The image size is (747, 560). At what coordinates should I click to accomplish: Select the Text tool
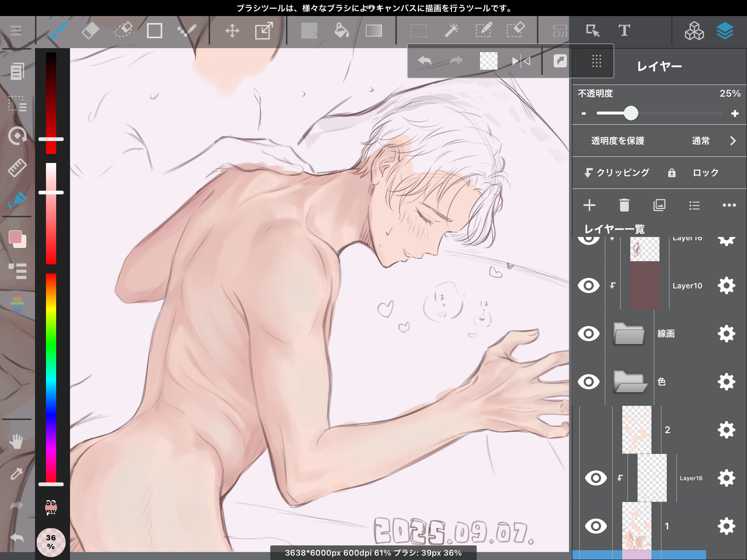624,31
